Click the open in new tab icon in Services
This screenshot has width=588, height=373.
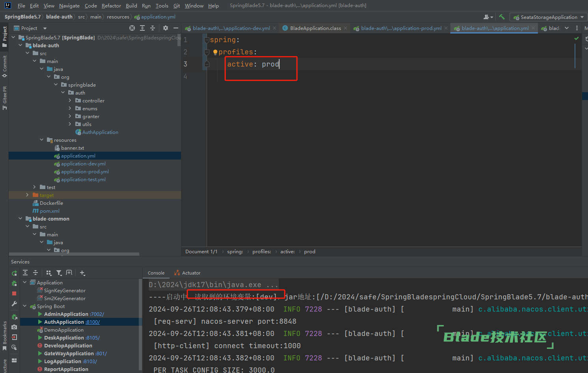pyautogui.click(x=69, y=273)
